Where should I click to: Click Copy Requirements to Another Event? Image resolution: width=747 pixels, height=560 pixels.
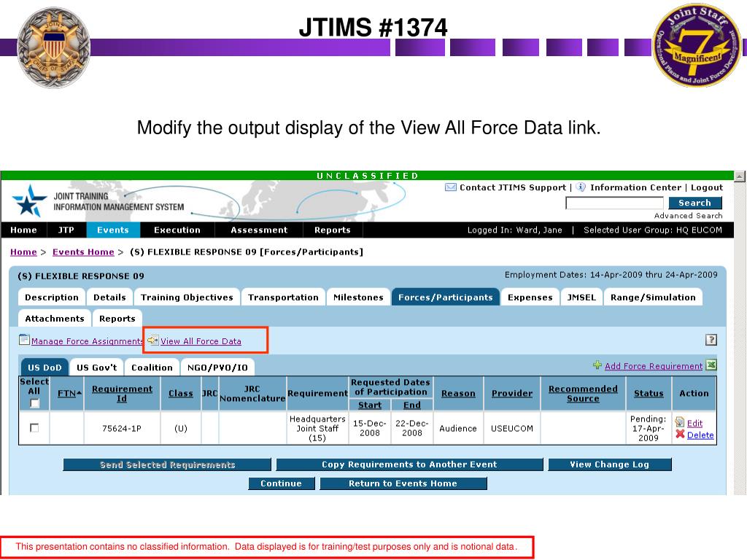[409, 464]
